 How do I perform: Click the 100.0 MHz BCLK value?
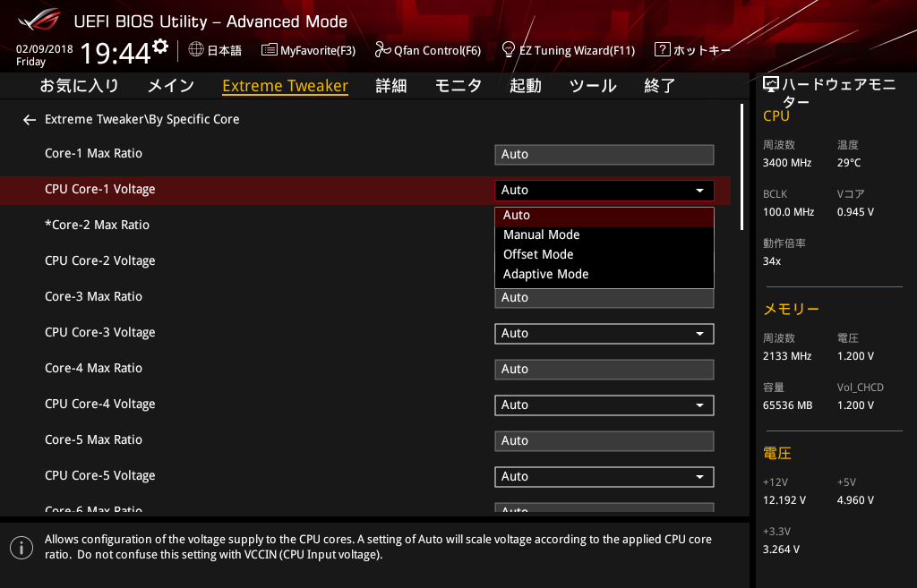(788, 212)
